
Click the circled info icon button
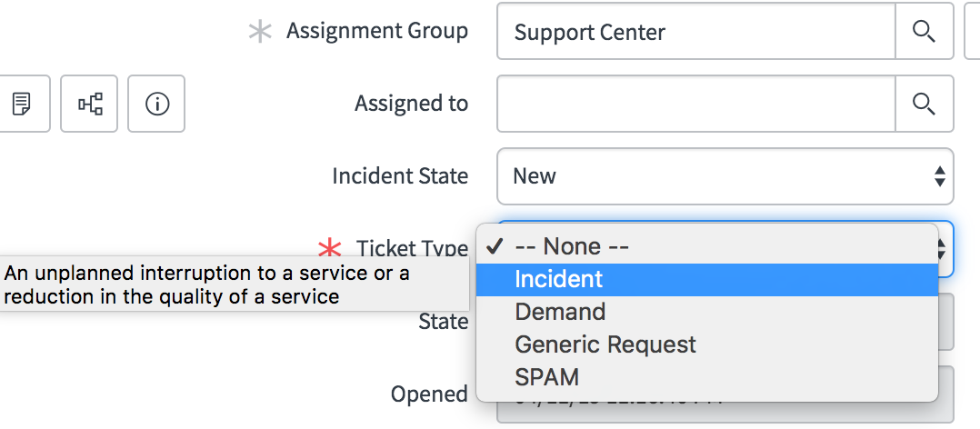[x=156, y=104]
